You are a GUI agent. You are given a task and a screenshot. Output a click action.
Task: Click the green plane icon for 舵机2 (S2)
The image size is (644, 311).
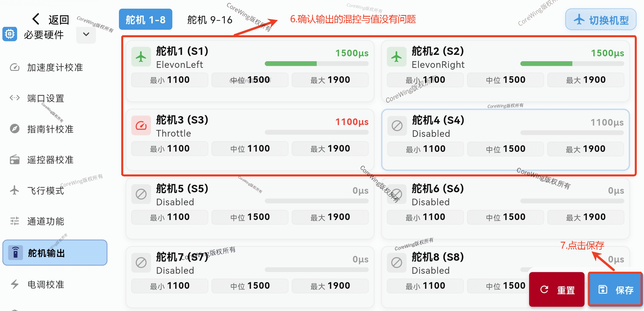click(397, 57)
